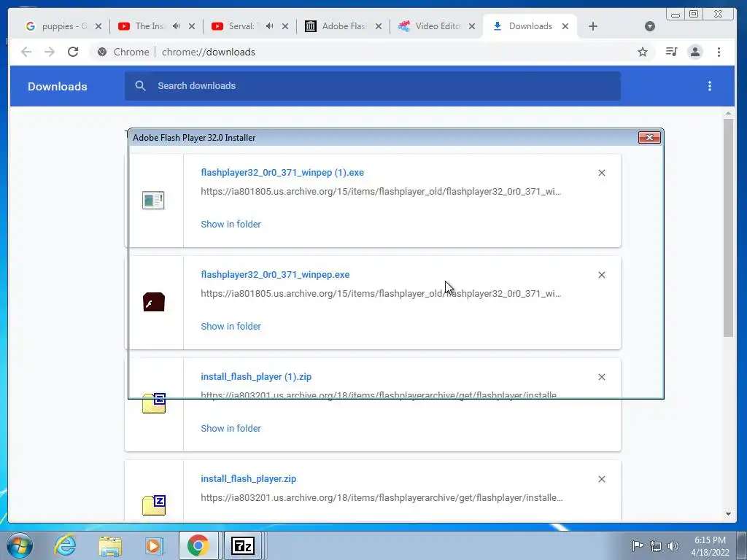Open flashplayer32_0r0_371_winpep (1).exe file link
This screenshot has width=747, height=560.
point(282,172)
